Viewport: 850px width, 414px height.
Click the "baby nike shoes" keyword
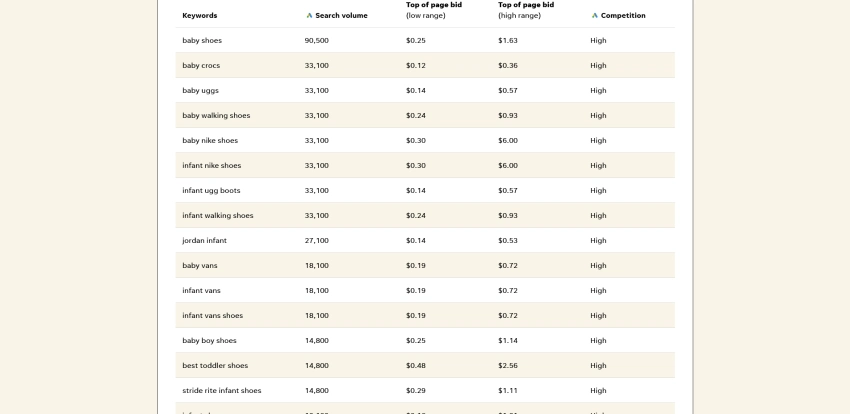point(210,141)
